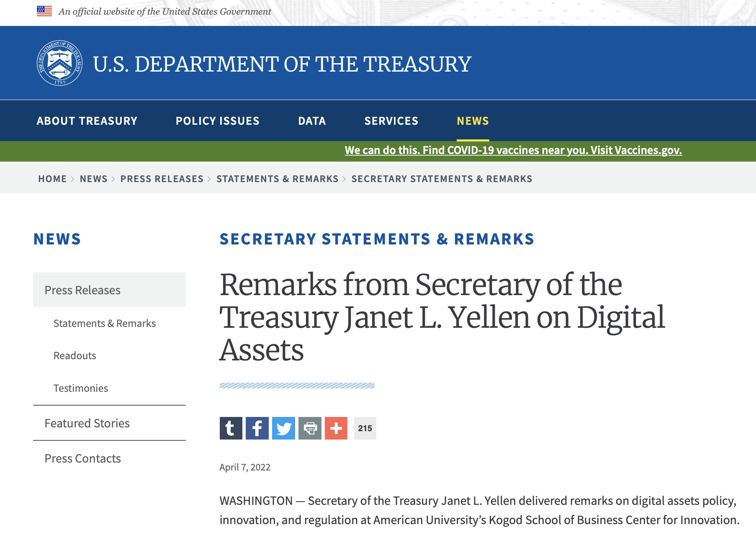The image size is (756, 540).
Task: Open the Data navigation menu
Action: [x=312, y=121]
